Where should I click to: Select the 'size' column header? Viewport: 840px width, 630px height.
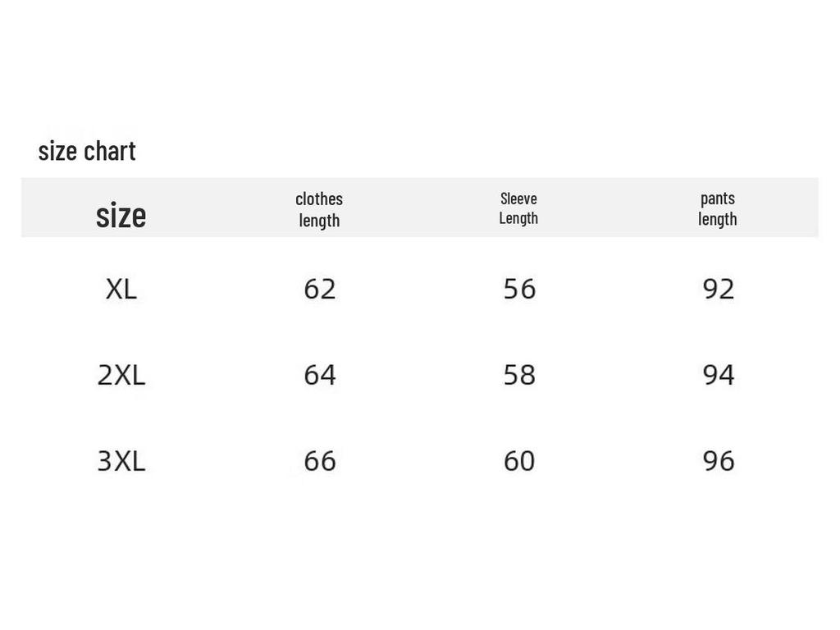[x=121, y=216]
